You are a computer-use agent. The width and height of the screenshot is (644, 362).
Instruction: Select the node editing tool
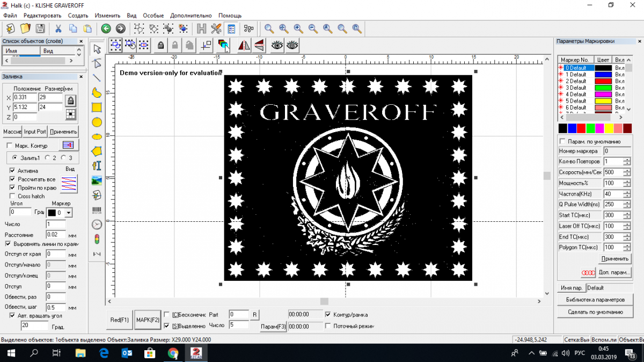(x=97, y=63)
